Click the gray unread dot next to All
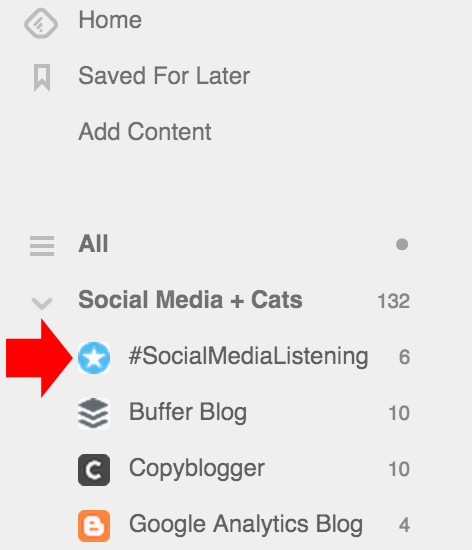Screen dimensions: 472x550 (402, 244)
